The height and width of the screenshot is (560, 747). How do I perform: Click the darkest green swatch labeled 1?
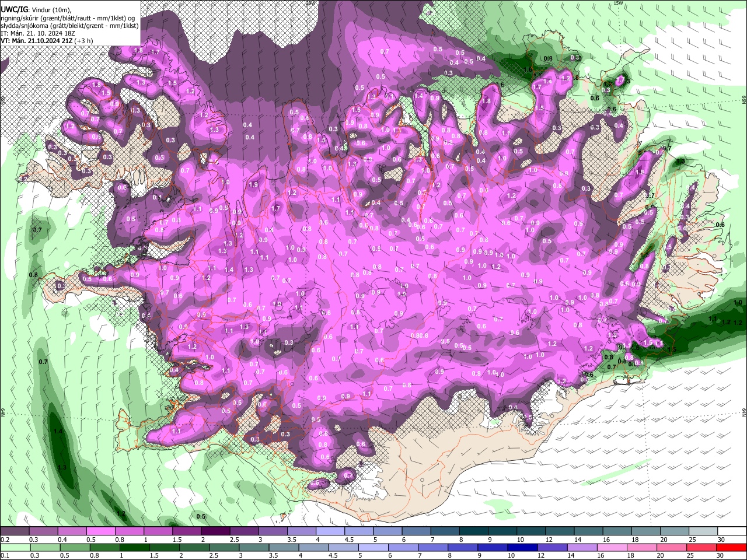134,547
